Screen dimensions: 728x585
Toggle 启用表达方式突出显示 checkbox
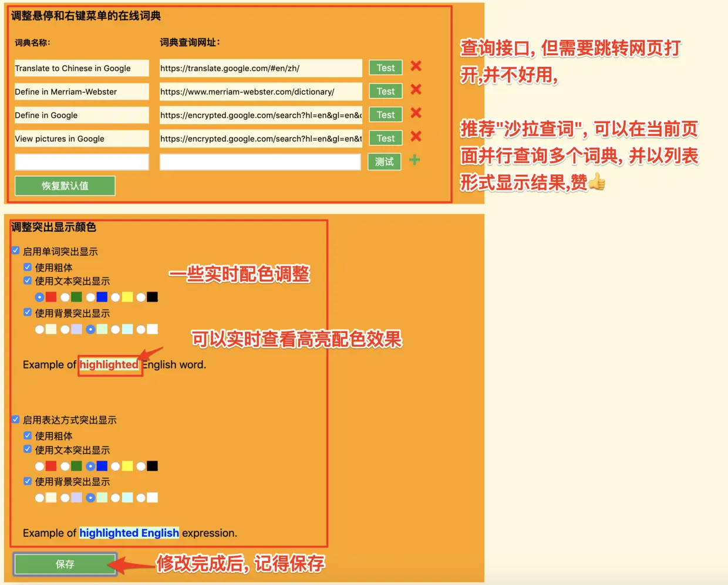[15, 419]
